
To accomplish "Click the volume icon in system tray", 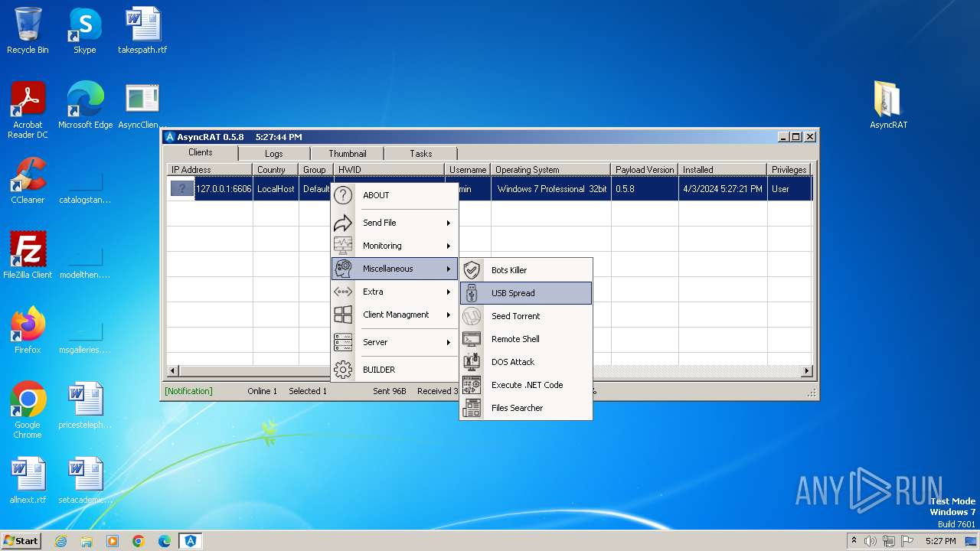I will (x=871, y=541).
